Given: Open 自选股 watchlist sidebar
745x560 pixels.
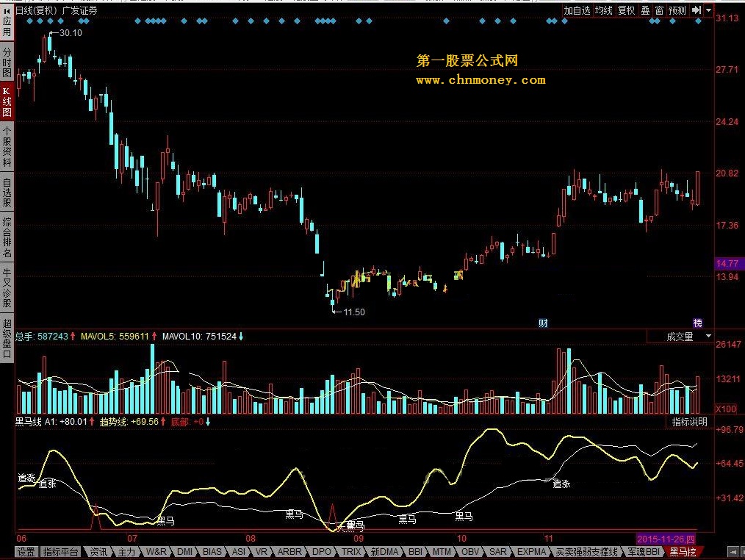Looking at the screenshot, I should (7, 193).
